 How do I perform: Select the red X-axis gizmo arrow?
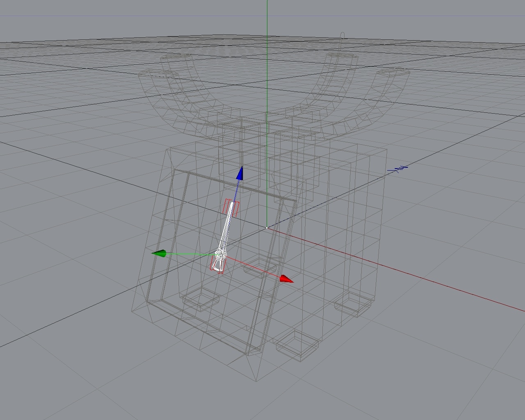(x=286, y=278)
